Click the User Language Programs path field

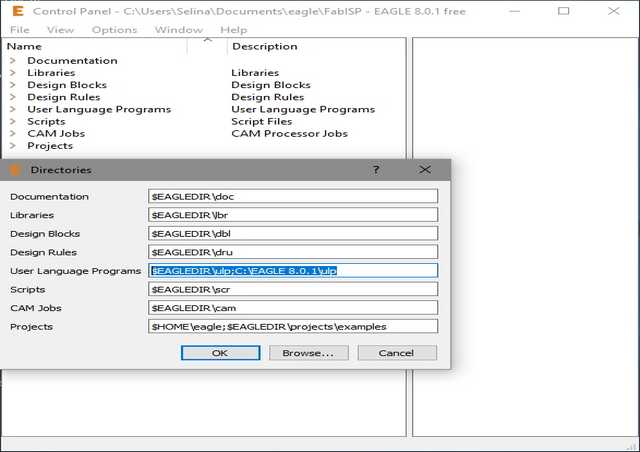pyautogui.click(x=293, y=270)
